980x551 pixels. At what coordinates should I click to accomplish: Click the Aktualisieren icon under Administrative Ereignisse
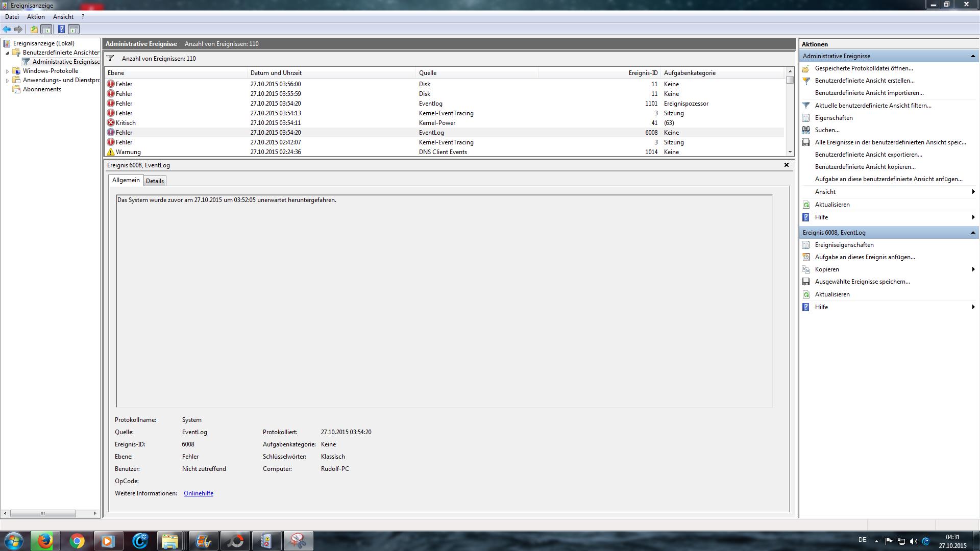click(806, 205)
